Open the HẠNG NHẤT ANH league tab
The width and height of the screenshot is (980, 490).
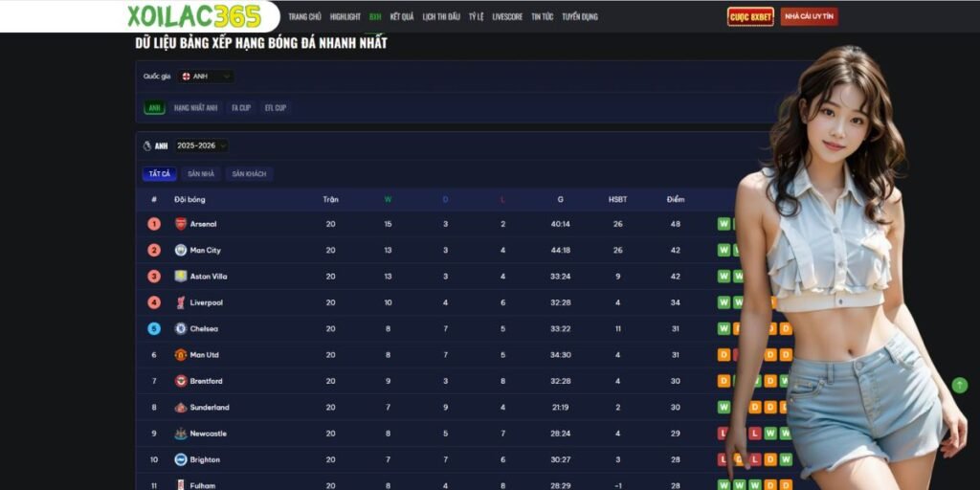coord(195,108)
